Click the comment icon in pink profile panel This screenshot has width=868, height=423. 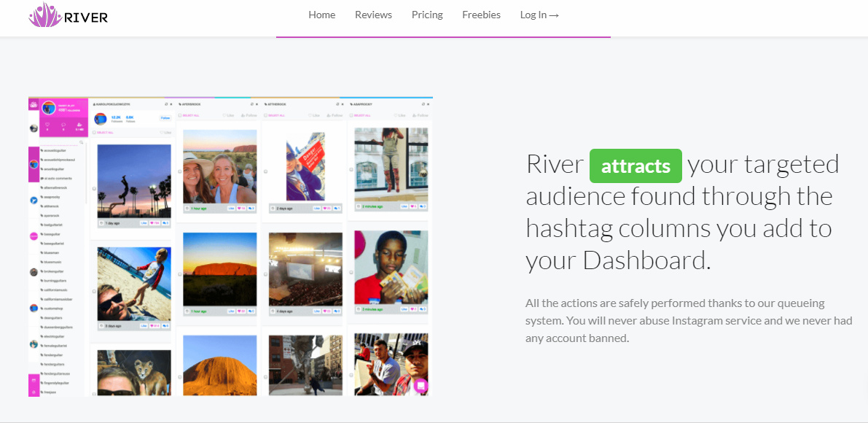click(x=63, y=125)
